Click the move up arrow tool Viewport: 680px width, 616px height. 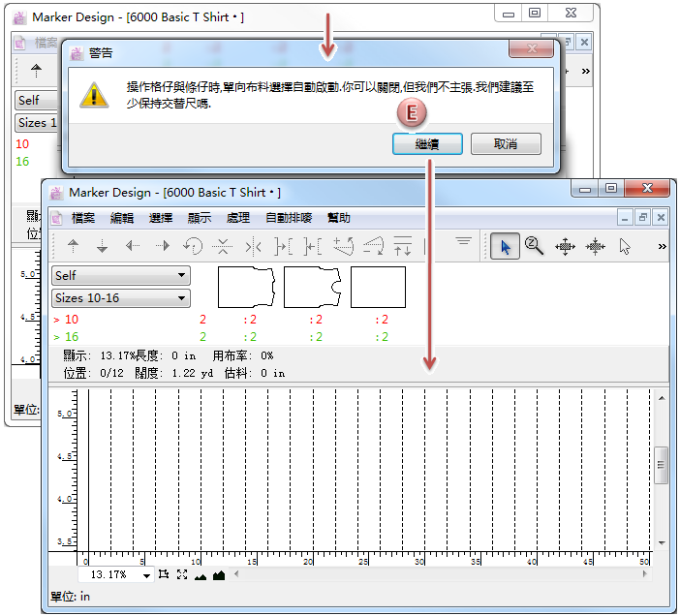tap(73, 246)
